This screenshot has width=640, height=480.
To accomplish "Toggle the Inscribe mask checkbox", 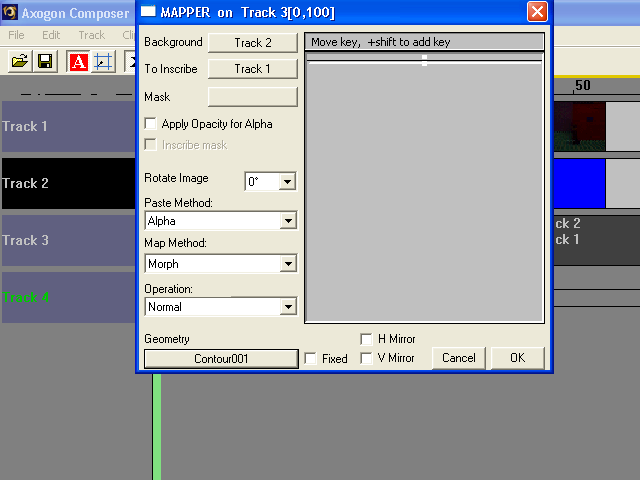I will coord(151,144).
